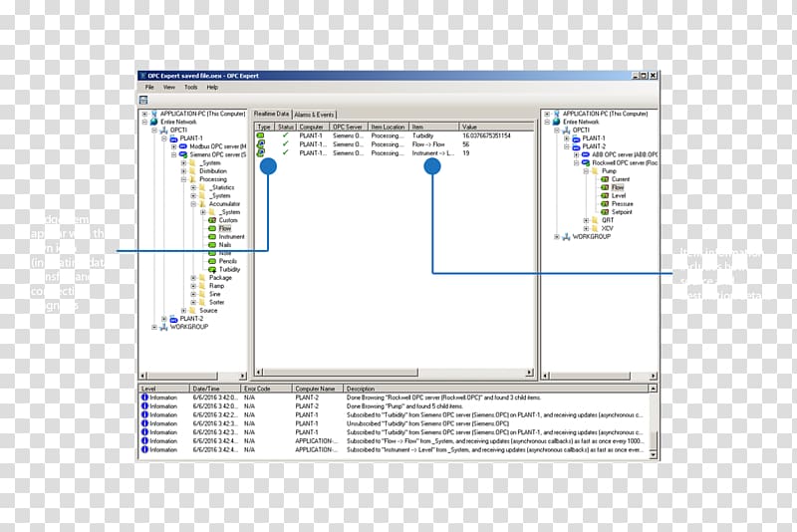Screen dimensions: 797x532
Task: Open the File menu
Action: [x=149, y=88]
